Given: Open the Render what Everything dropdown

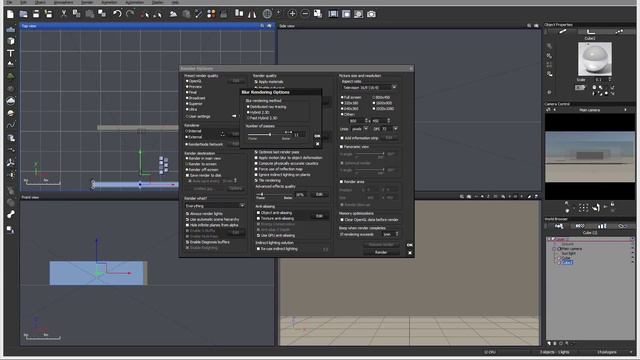Looking at the screenshot, I should coord(215,206).
